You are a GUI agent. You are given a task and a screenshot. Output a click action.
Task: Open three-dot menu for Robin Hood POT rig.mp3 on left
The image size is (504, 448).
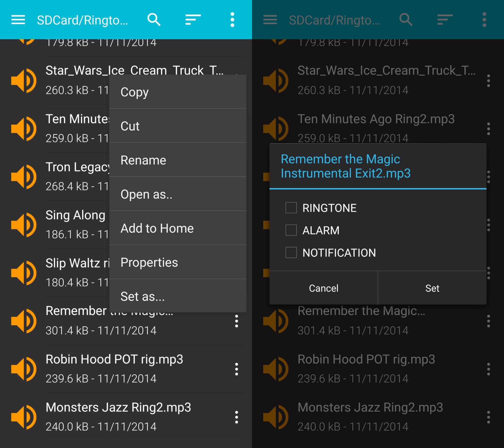pos(236,369)
